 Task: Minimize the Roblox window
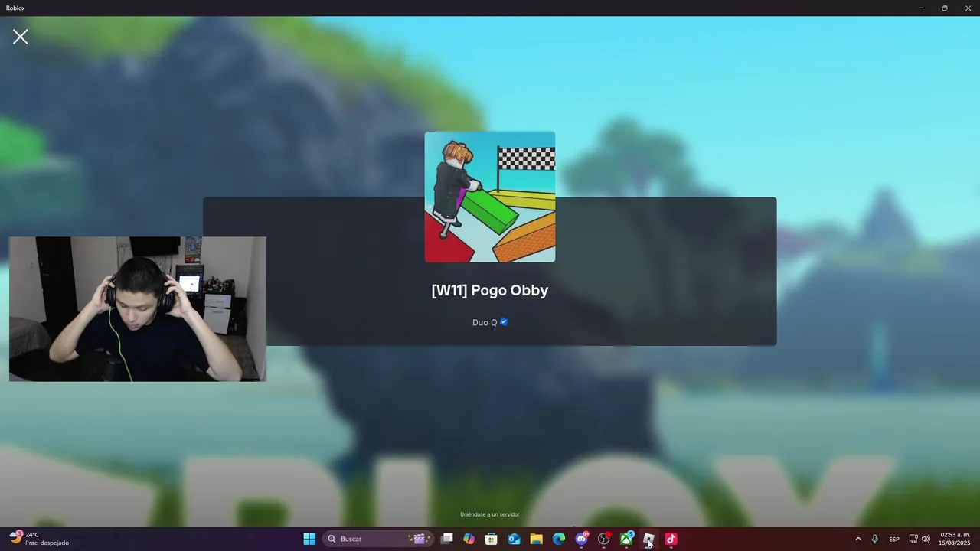coord(921,8)
